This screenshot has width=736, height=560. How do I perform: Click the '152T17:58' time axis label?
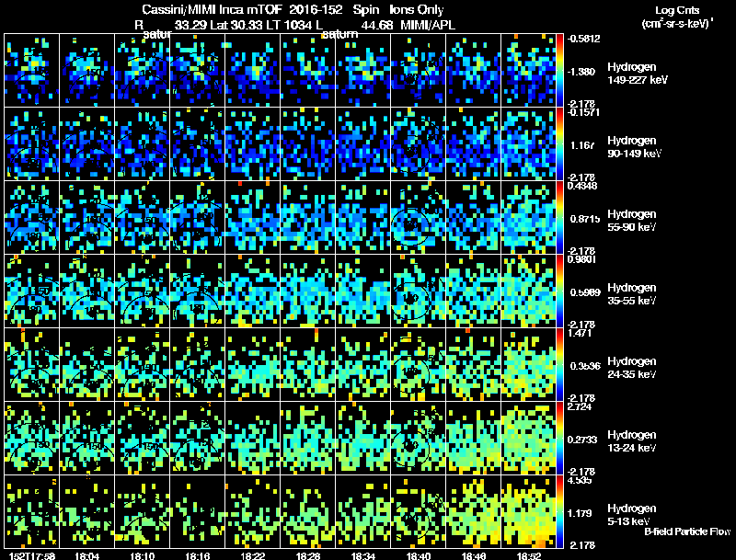32,555
